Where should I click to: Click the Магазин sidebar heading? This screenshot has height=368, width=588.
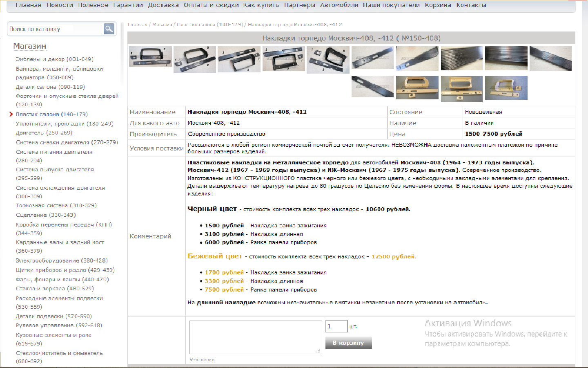[30, 46]
